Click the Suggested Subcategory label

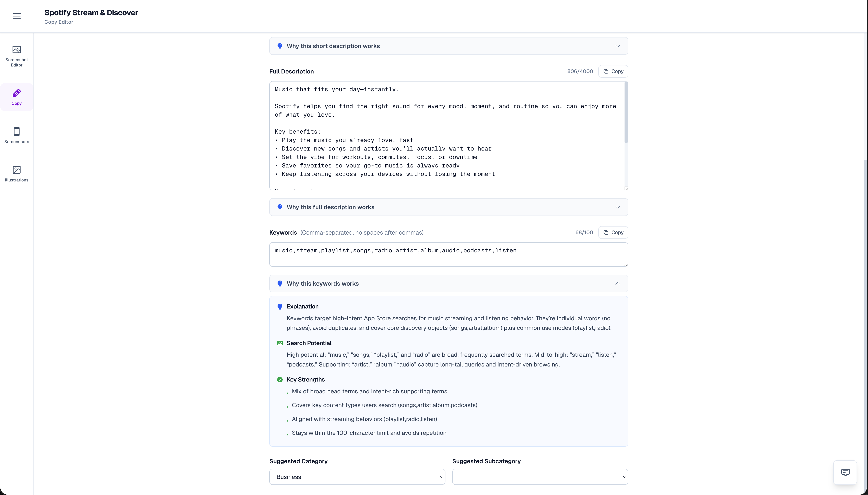486,461
